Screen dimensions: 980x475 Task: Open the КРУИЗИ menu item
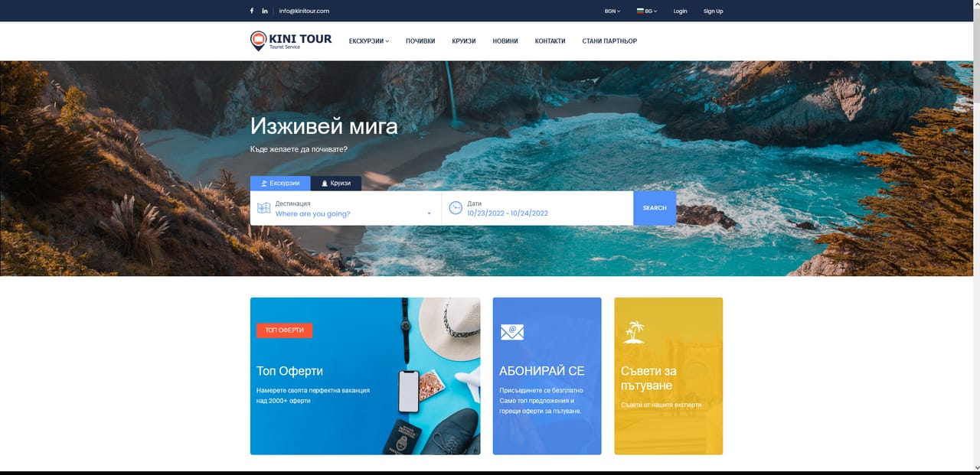tap(464, 41)
